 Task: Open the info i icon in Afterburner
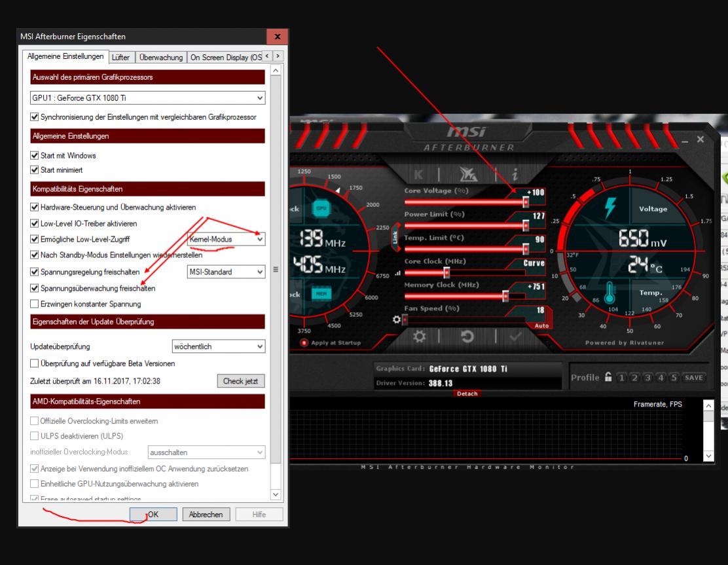515,175
